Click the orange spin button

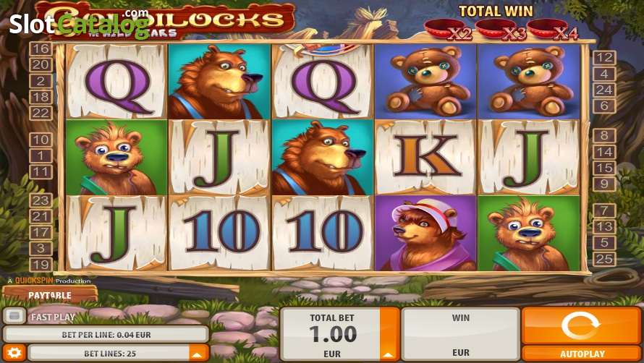[x=581, y=326]
